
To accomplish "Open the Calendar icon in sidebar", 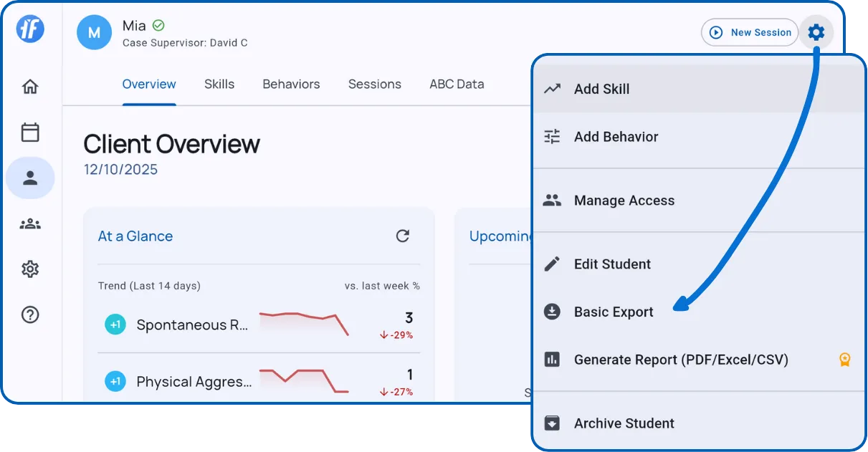I will click(30, 133).
